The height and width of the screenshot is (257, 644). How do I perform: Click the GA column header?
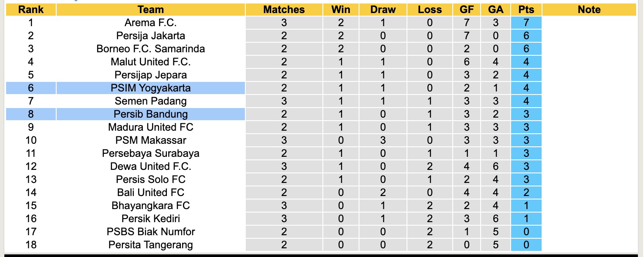point(496,10)
